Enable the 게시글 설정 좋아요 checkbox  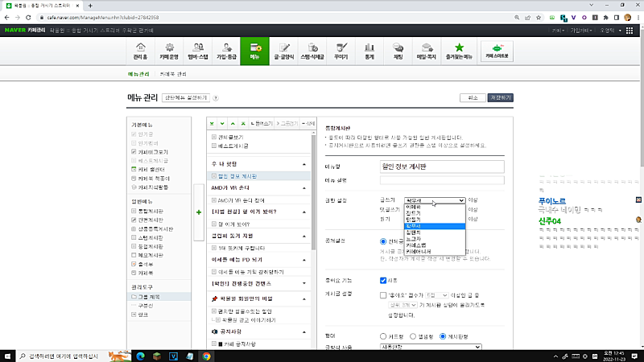coord(383,295)
